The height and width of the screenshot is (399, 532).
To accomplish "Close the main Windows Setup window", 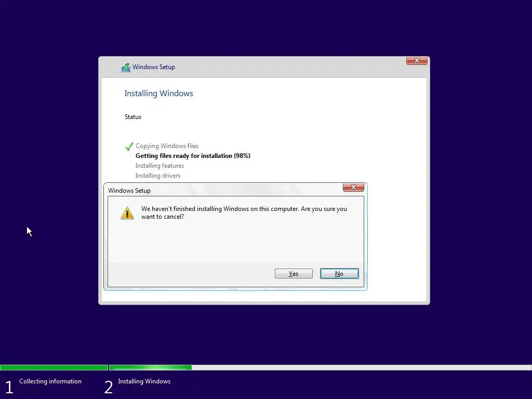I will point(417,60).
